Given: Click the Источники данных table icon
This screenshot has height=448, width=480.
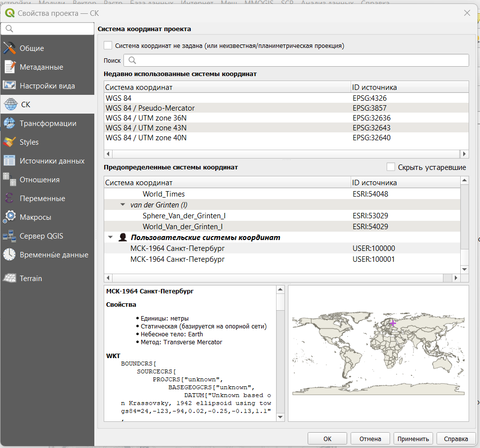Looking at the screenshot, I should coord(9,161).
